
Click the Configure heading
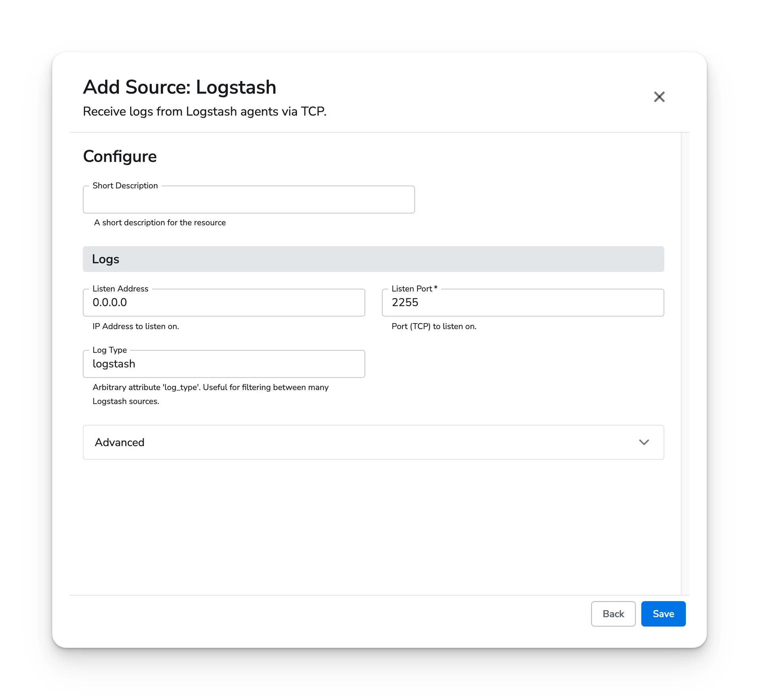119,156
